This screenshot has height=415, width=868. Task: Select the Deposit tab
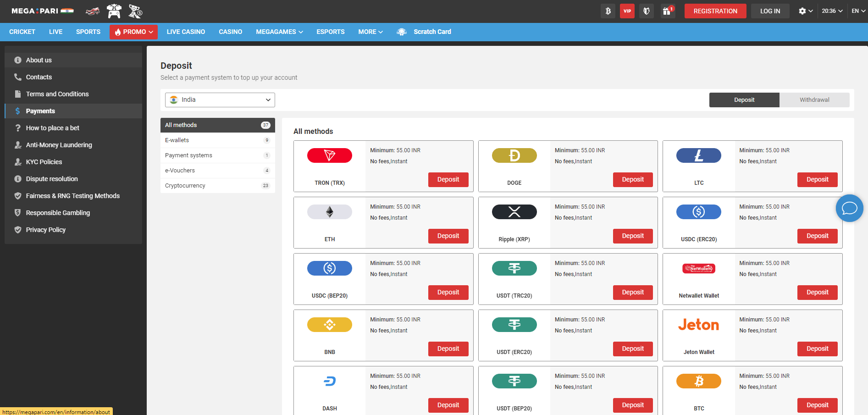pyautogui.click(x=744, y=100)
